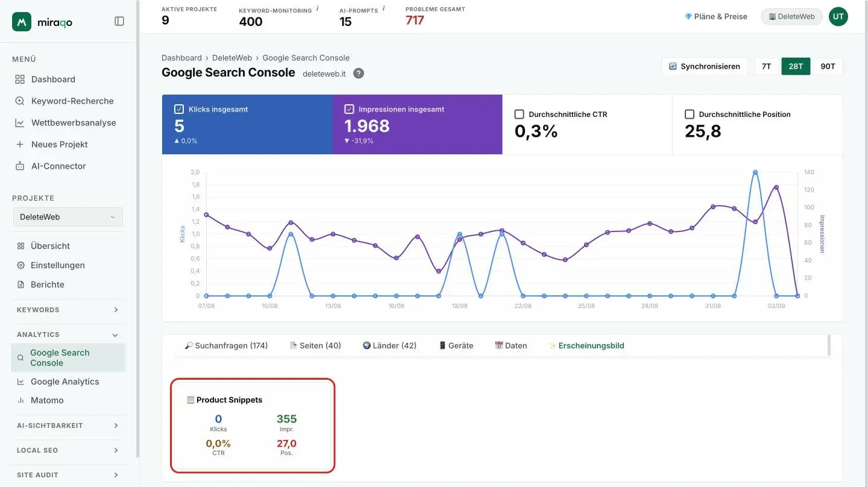Click the Synchronisieren button
The height and width of the screenshot is (487, 868).
click(704, 66)
